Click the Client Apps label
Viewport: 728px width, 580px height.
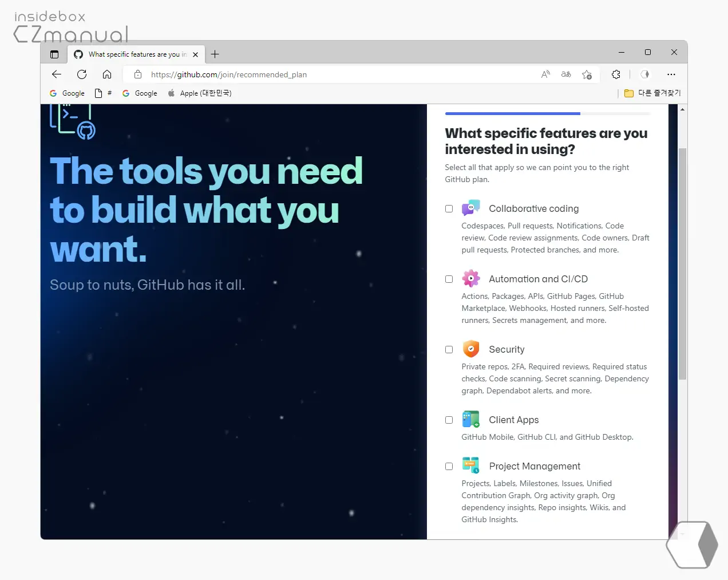pyautogui.click(x=514, y=420)
